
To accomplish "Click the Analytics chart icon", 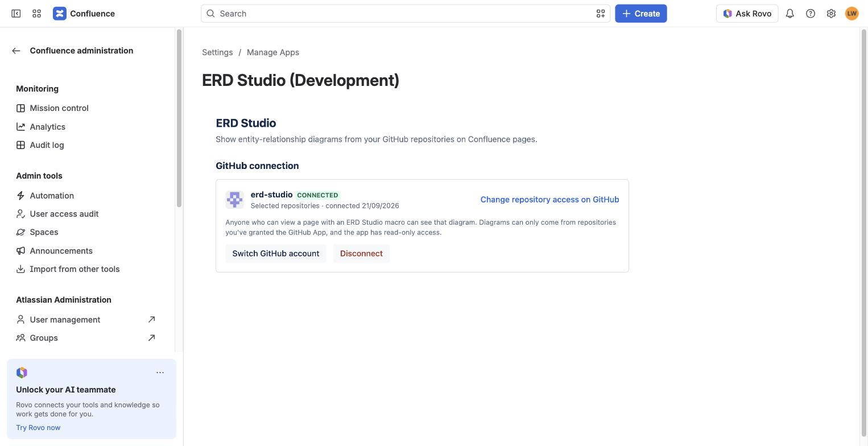I will 20,127.
